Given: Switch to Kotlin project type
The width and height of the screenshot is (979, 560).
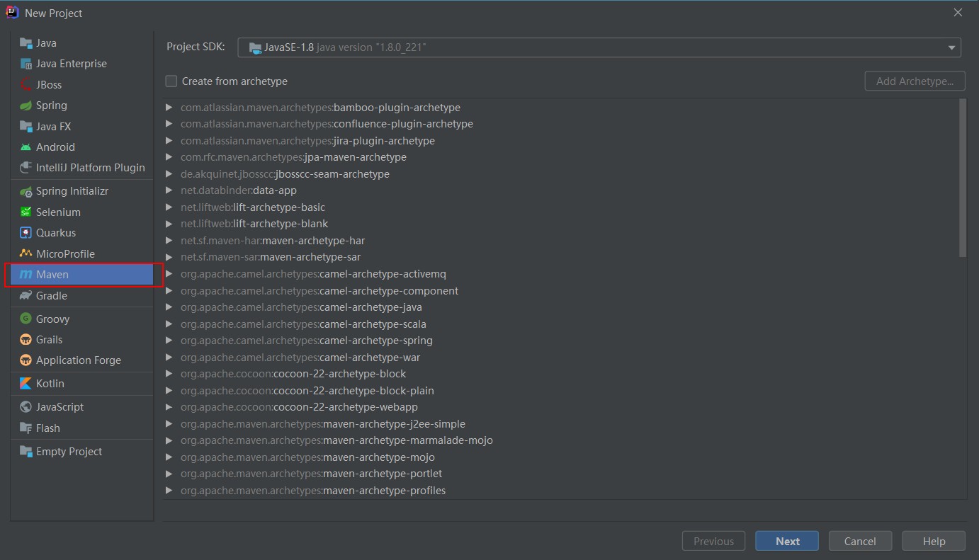Looking at the screenshot, I should [82, 384].
